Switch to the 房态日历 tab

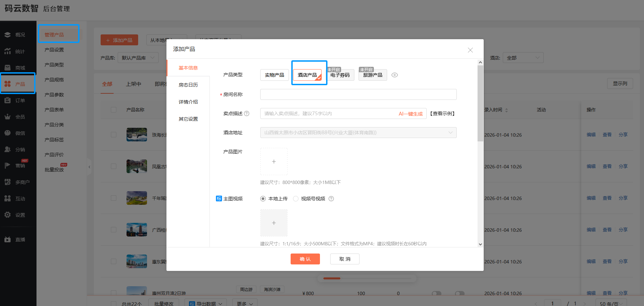[x=188, y=85]
